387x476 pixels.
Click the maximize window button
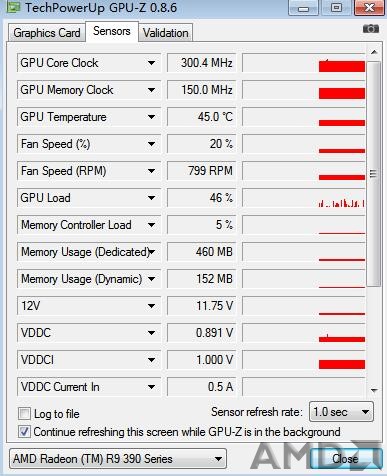click(336, 8)
